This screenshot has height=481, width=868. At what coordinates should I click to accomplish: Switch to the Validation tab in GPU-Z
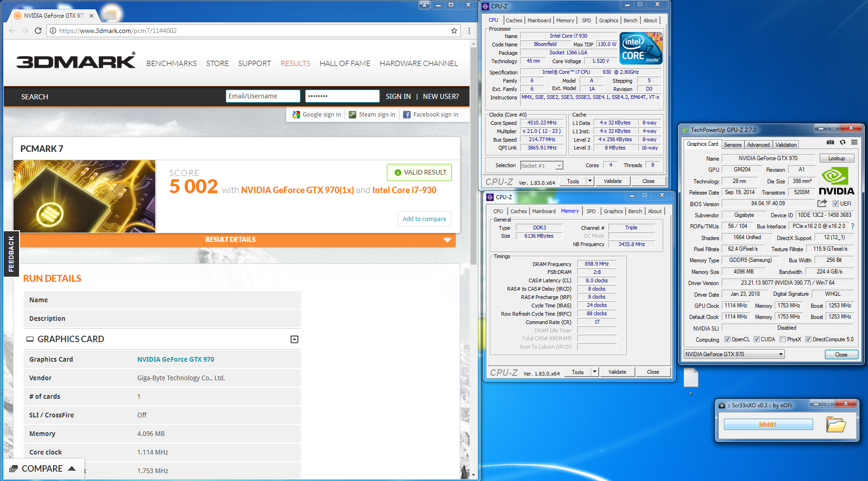coord(786,145)
